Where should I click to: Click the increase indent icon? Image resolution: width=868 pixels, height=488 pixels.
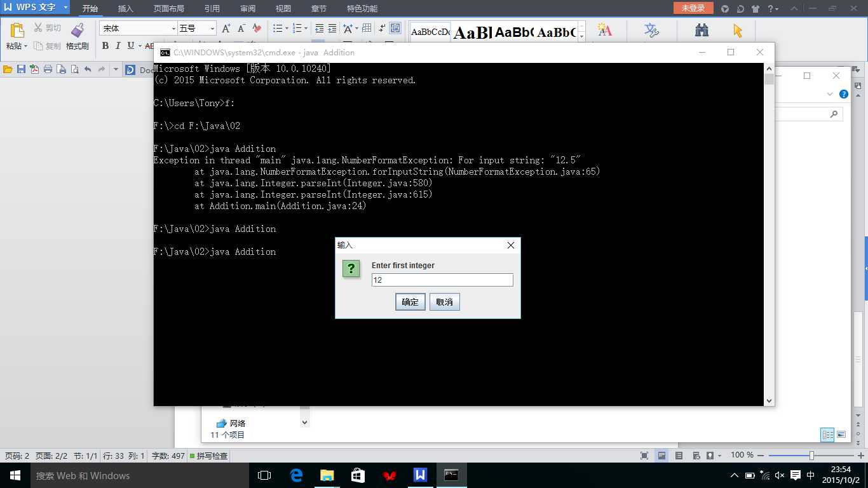tap(333, 29)
